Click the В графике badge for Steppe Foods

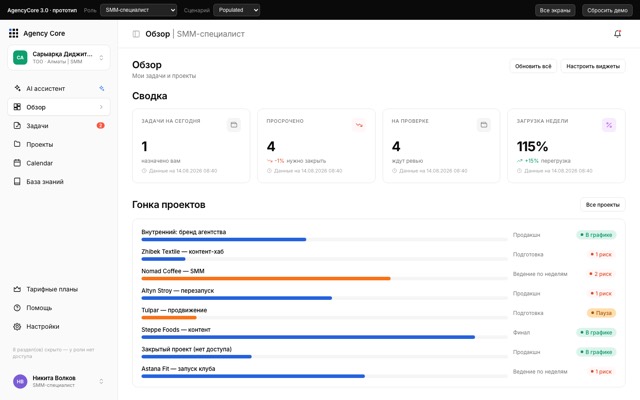pyautogui.click(x=596, y=333)
